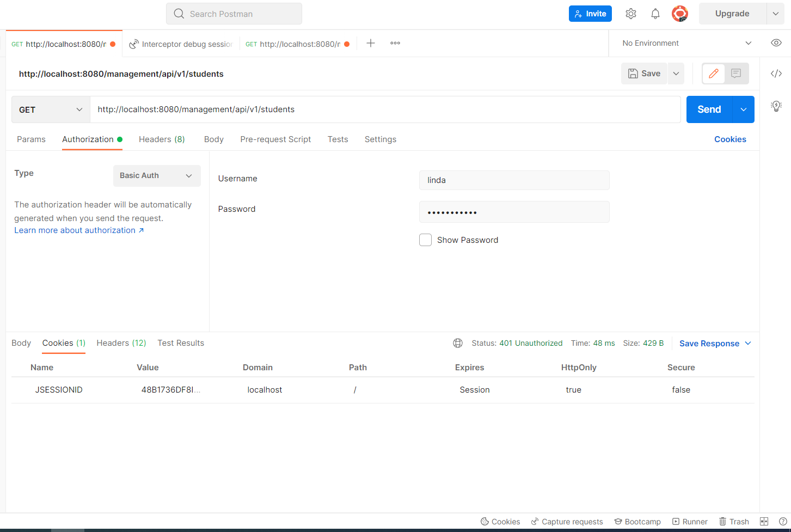Screen dimensions: 791x532
Task: Open the Basic Auth type dropdown
Action: [157, 176]
